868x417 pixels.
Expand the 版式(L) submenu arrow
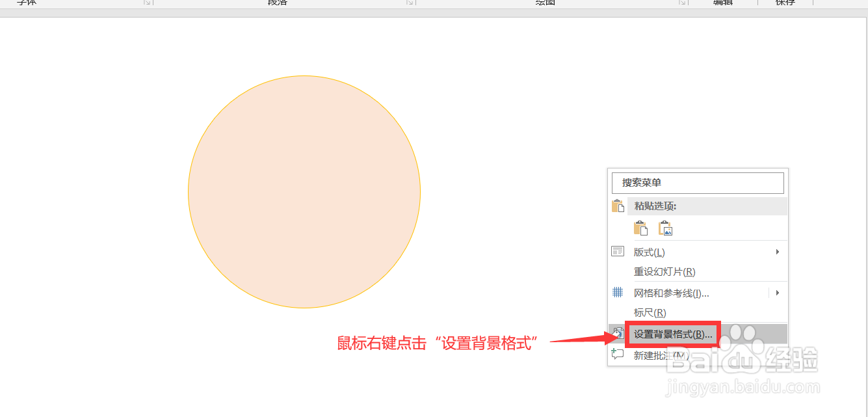(778, 251)
